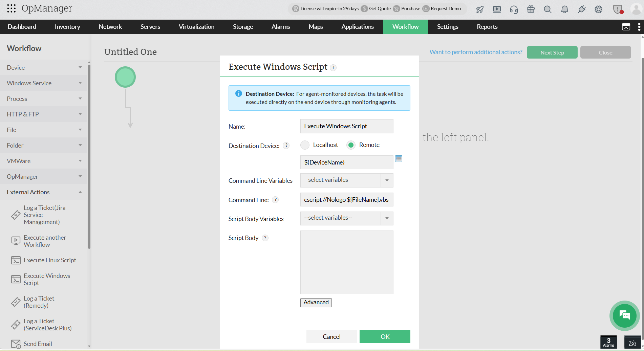Click the green workflow start node
Image resolution: width=644 pixels, height=351 pixels.
pyautogui.click(x=125, y=77)
